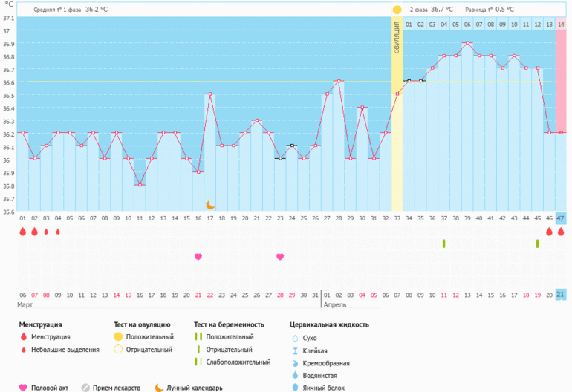Click the orange moon icon beside Лунный календарь
Screen dimensions: 572x392
coord(159,388)
